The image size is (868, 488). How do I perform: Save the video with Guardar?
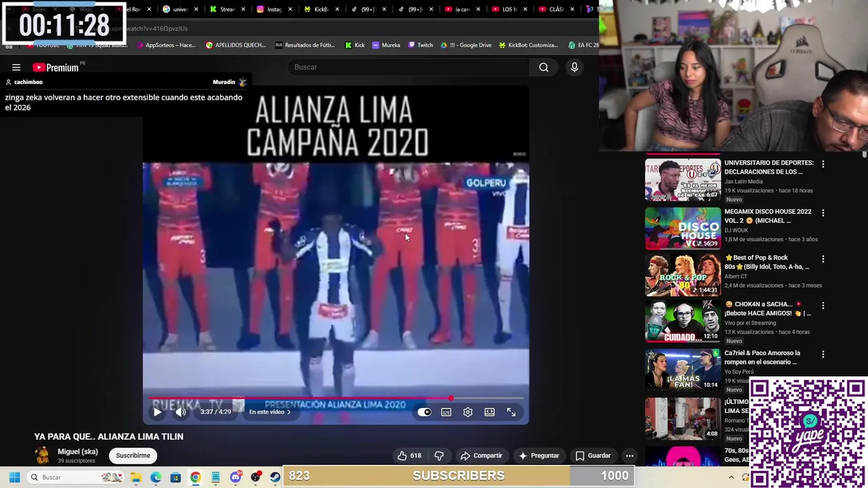593,455
